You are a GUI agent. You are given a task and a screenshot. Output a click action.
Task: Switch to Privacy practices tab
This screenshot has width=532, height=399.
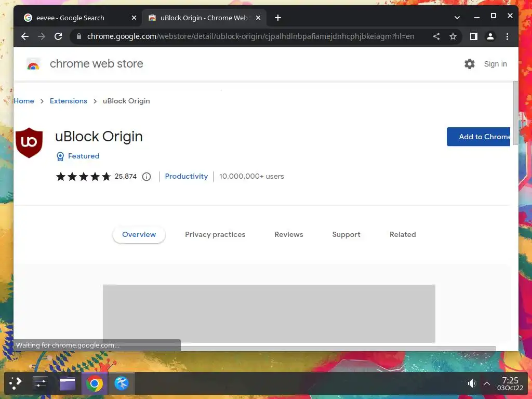[215, 234]
